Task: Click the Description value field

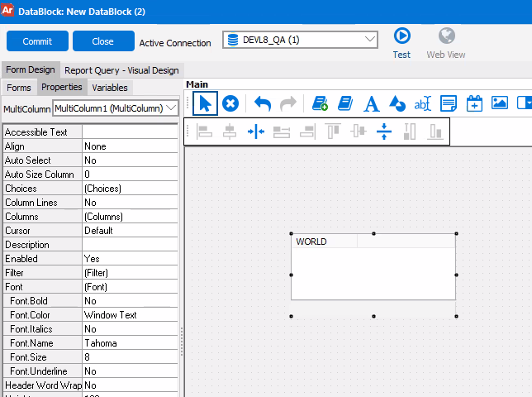Action: pos(130,245)
